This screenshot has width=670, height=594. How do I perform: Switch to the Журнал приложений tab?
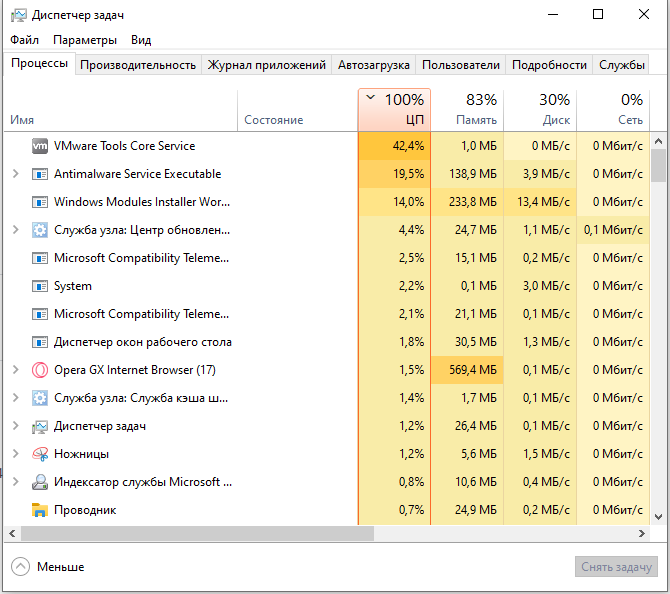(x=267, y=65)
